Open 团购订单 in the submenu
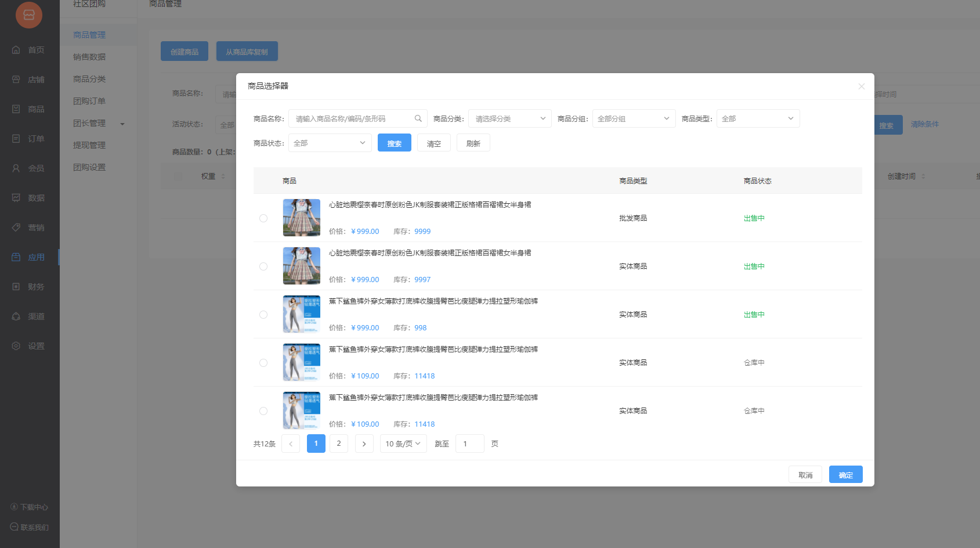The image size is (980, 548). click(89, 101)
